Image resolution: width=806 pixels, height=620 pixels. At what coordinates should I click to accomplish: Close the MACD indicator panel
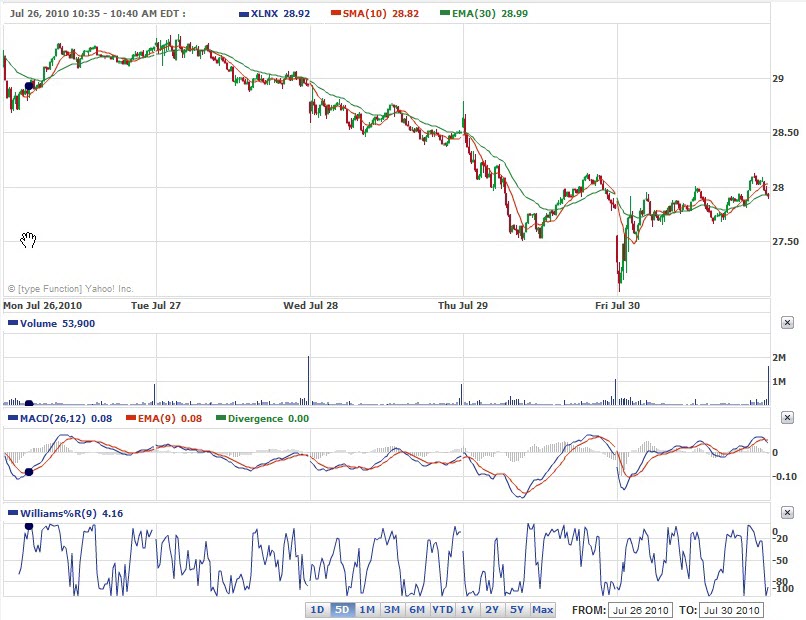(x=787, y=418)
